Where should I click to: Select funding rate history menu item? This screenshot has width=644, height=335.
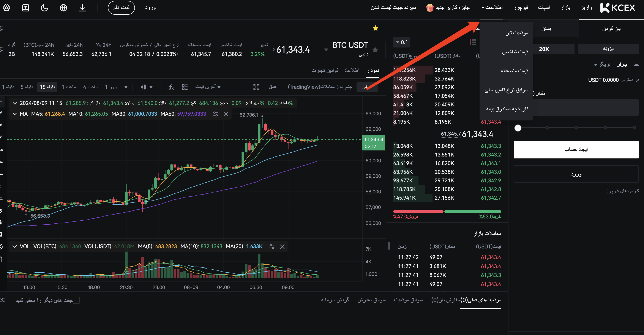pos(506,90)
